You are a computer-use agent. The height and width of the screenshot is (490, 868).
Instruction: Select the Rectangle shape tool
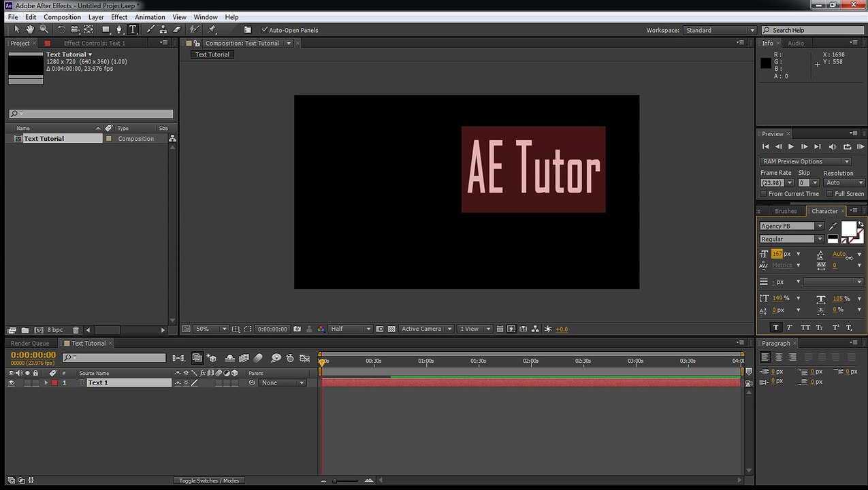106,29
